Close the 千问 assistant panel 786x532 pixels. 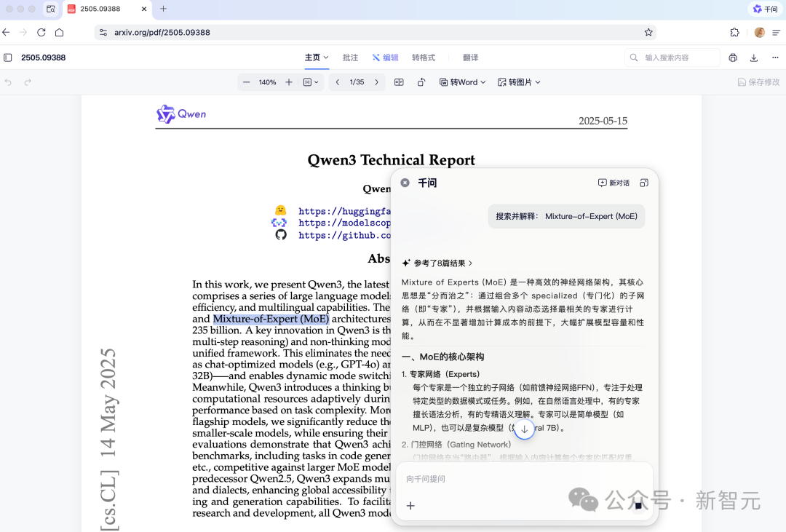(x=405, y=183)
